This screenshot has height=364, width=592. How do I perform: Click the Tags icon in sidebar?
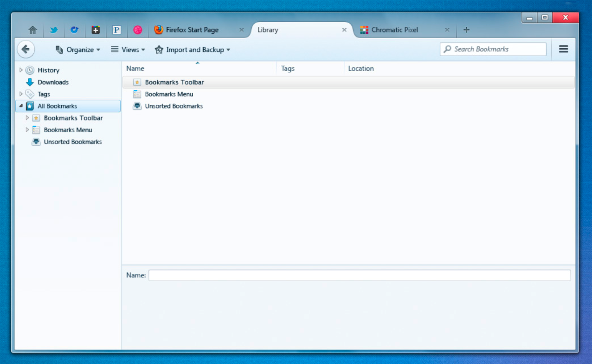30,94
